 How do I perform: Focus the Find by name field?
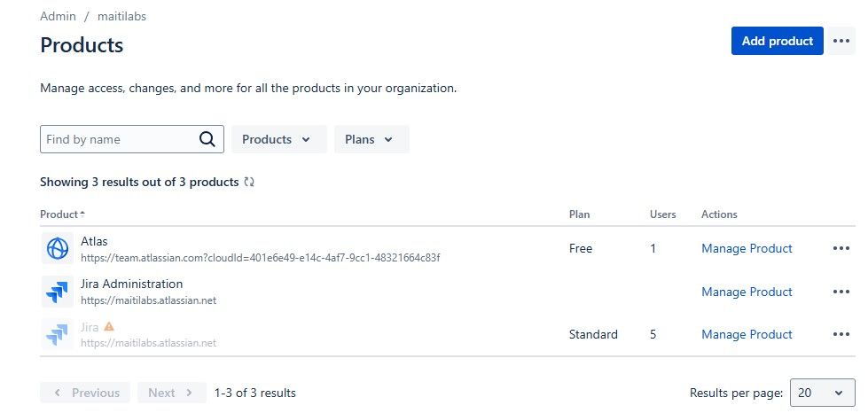[x=132, y=139]
